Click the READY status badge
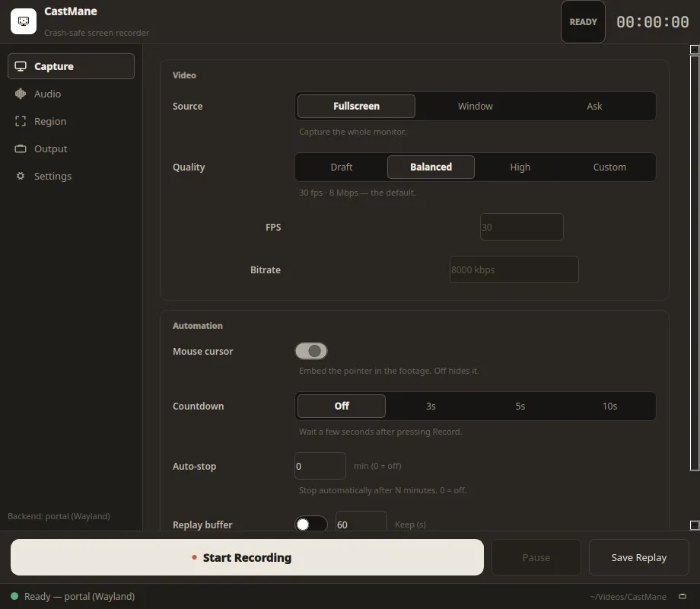Screen dimensions: 700x609 pyautogui.click(x=583, y=22)
